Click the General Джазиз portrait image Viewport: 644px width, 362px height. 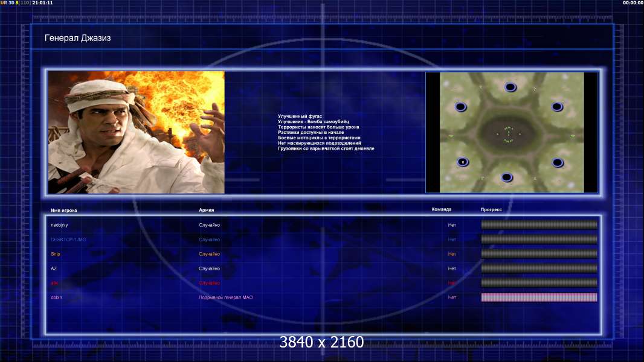pos(137,132)
